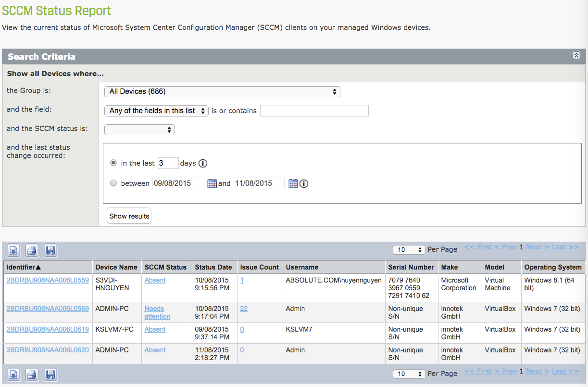
Task: Change the Per Page results dropdown
Action: pos(409,249)
